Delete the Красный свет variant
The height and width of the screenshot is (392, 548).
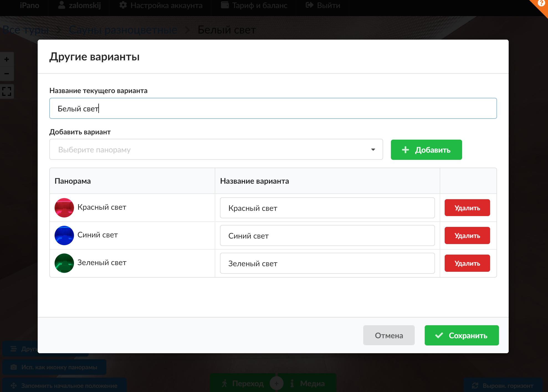(x=467, y=208)
